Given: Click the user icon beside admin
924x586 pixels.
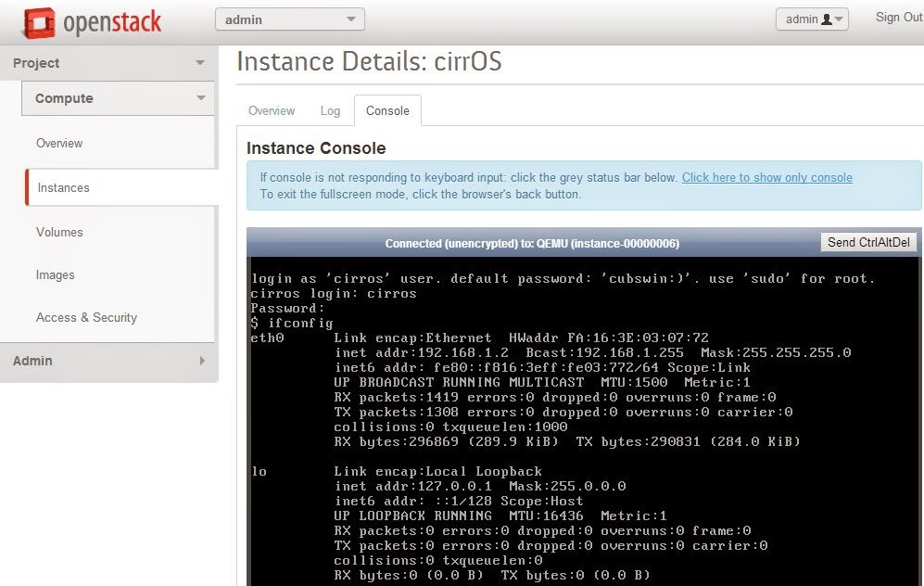Looking at the screenshot, I should tap(826, 19).
